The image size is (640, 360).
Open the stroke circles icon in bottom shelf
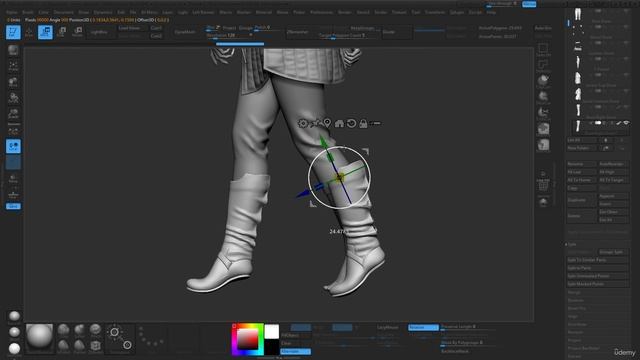coord(120,338)
